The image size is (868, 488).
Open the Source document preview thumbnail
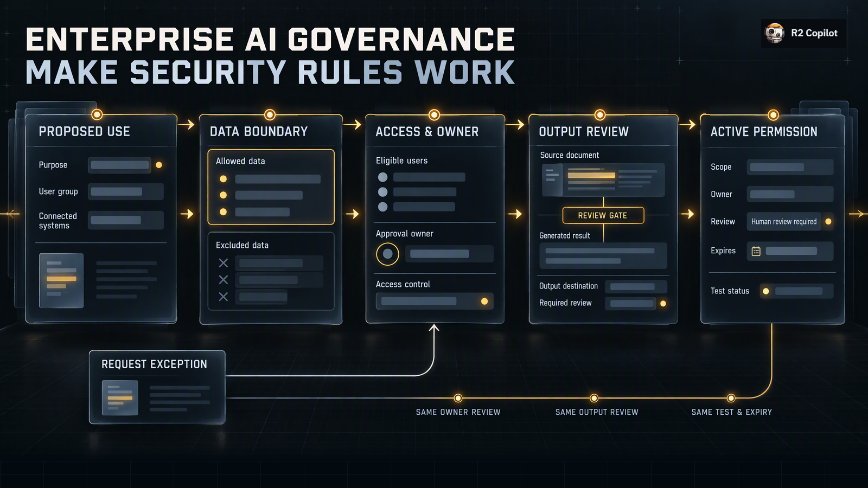603,180
